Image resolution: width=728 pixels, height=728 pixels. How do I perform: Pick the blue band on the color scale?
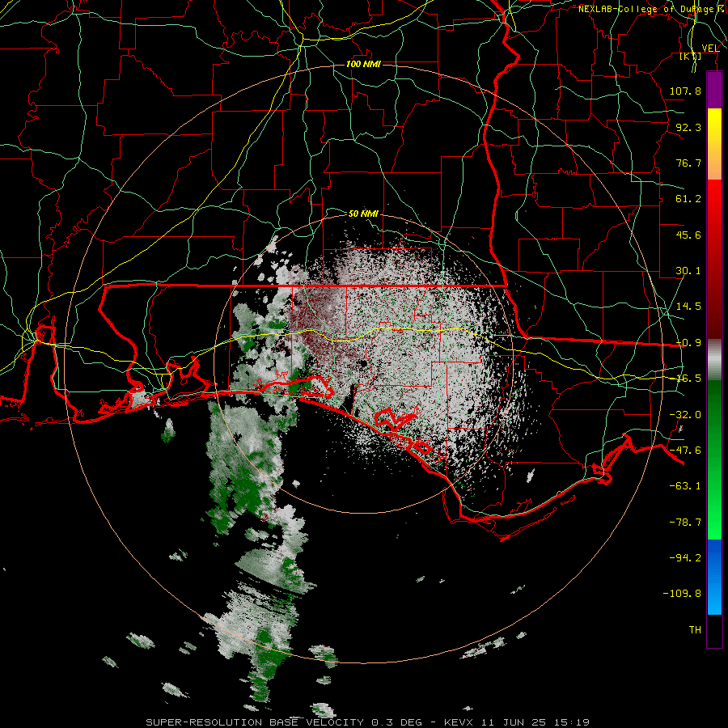click(714, 577)
